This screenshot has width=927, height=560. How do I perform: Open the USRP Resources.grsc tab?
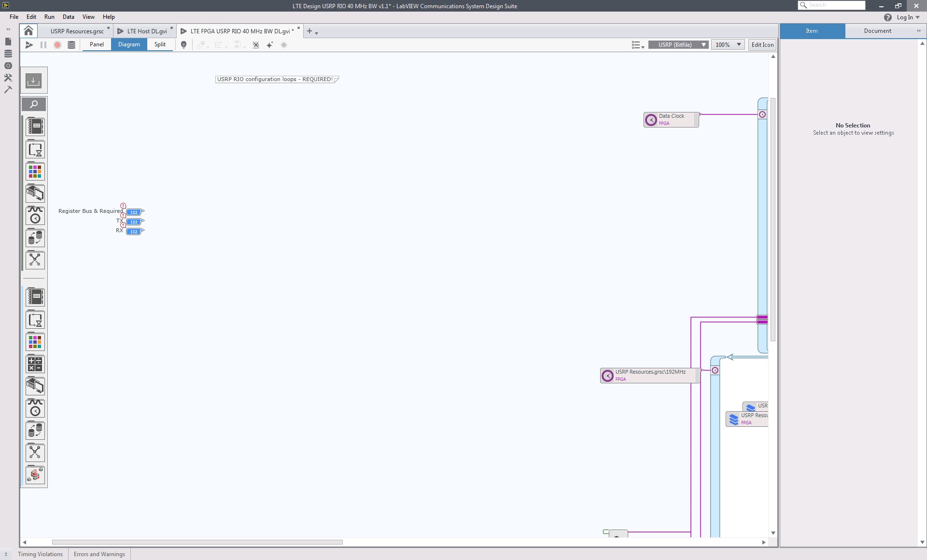(x=77, y=31)
